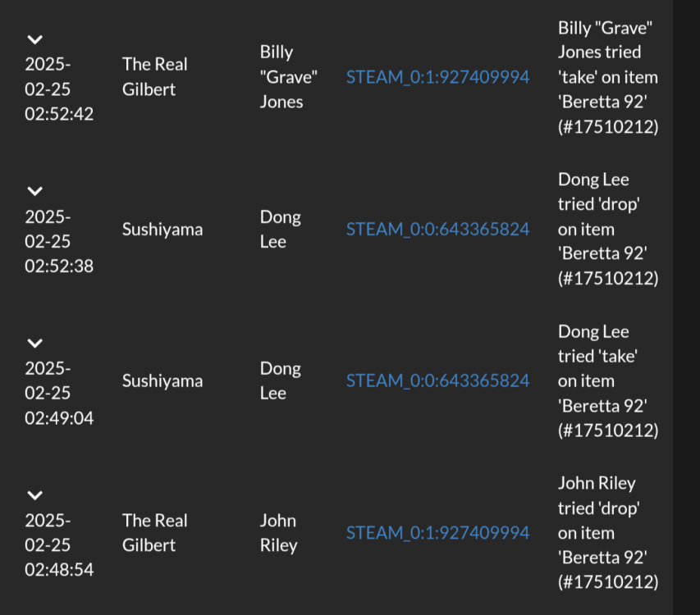Open the Steam ID link in Billy Jones row
700x615 pixels.
pos(437,77)
